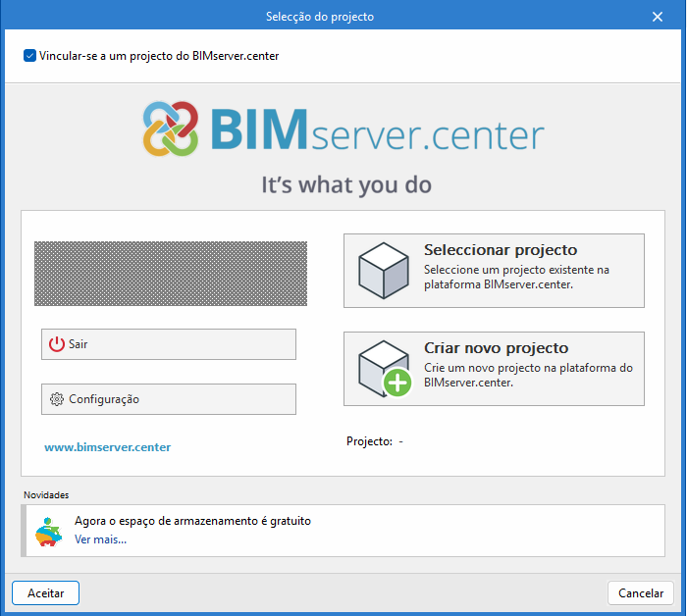Click the red power icon beside Sair
This screenshot has width=687, height=616.
(57, 344)
